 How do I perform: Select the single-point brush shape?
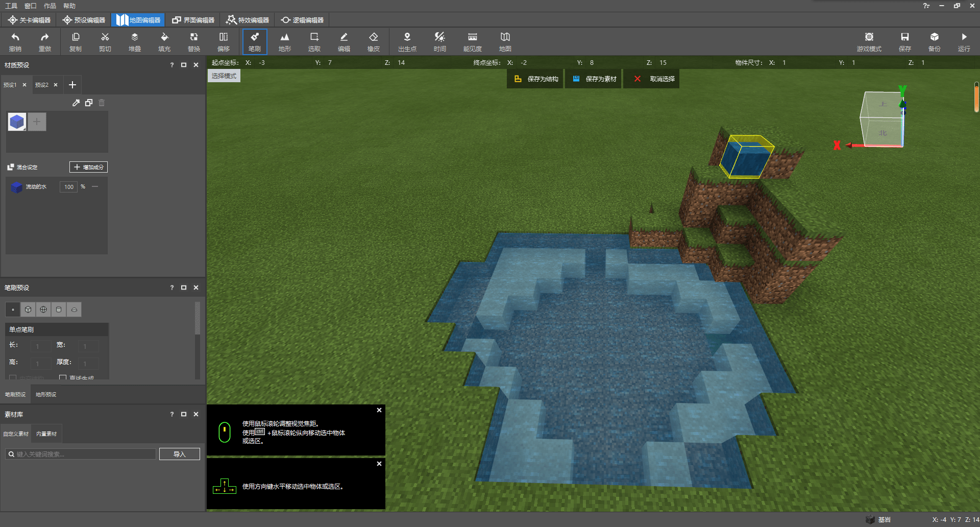[x=13, y=309]
